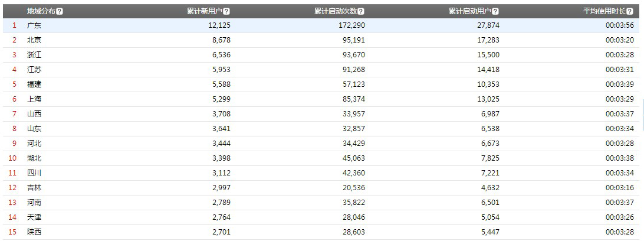644x241 pixels.
Task: Click help icon beside 累计启动用户 header
Action: click(495, 11)
